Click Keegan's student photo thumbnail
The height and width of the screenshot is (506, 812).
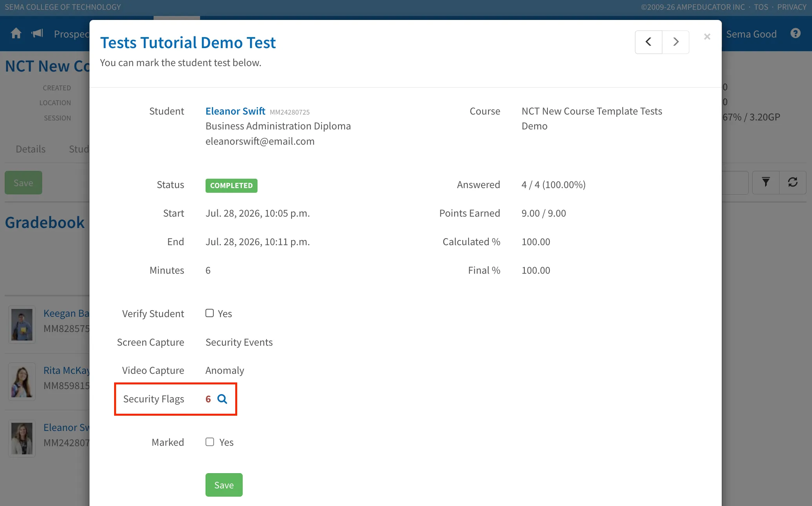(x=22, y=325)
